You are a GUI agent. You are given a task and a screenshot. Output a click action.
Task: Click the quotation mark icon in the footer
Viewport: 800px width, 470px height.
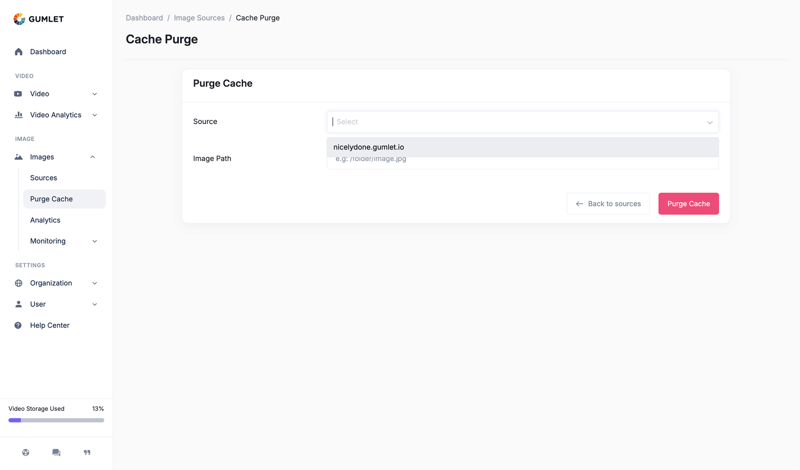(87, 453)
